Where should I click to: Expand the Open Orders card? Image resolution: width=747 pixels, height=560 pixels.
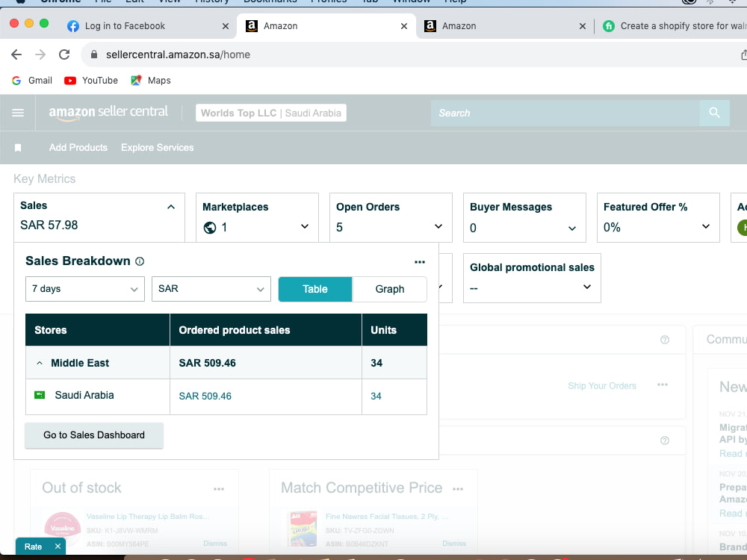pos(438,227)
